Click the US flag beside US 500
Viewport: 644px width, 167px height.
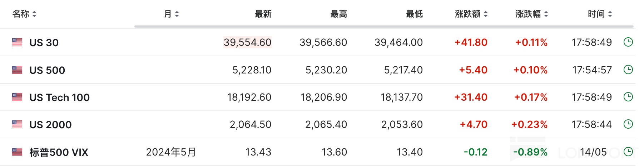(17, 70)
